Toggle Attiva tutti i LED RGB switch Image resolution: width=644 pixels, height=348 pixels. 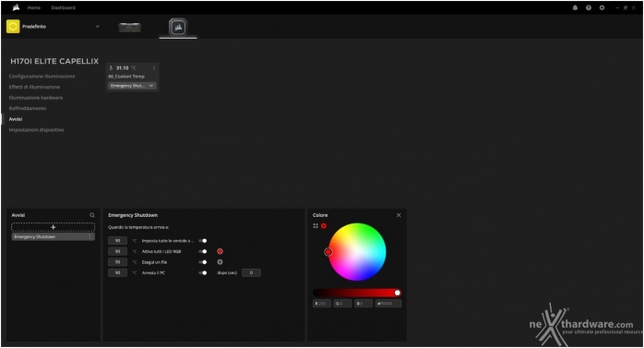(203, 251)
